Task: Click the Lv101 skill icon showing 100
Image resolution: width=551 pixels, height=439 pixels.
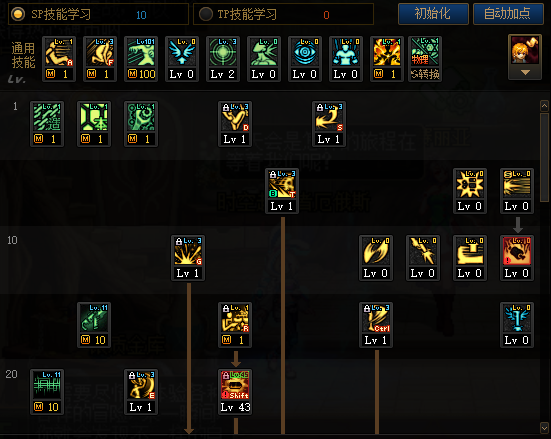Action: [141, 59]
